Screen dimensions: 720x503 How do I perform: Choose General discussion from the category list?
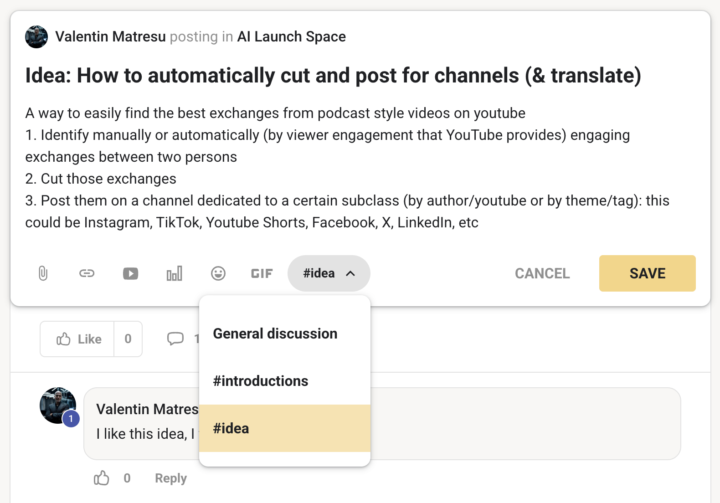(285, 333)
